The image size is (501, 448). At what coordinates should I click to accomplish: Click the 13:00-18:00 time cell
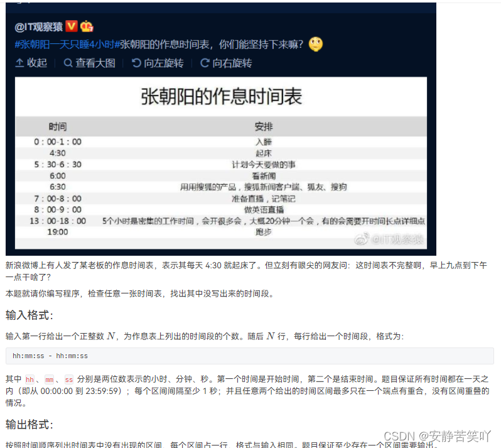coord(58,221)
